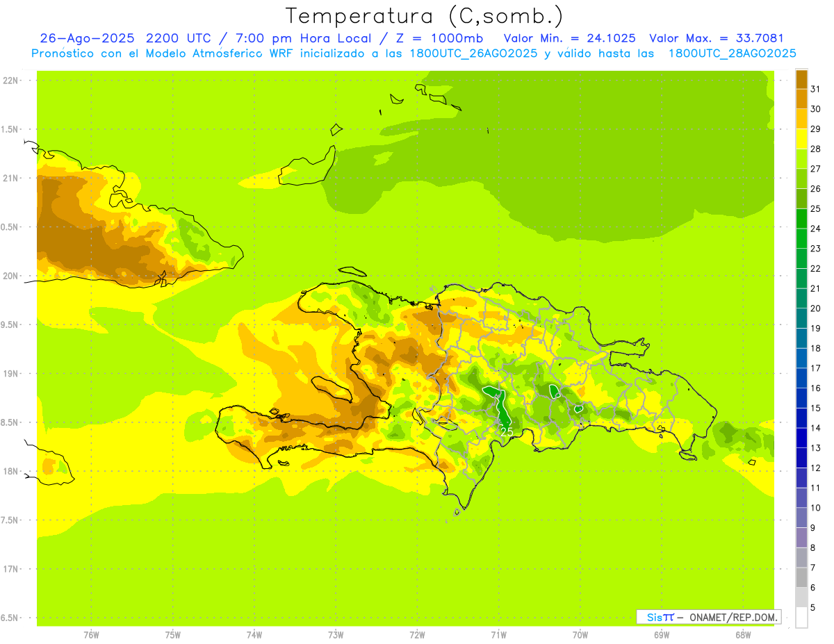This screenshot has height=644, width=834.
Task: Click the white "25" contour label on map
Action: (507, 432)
